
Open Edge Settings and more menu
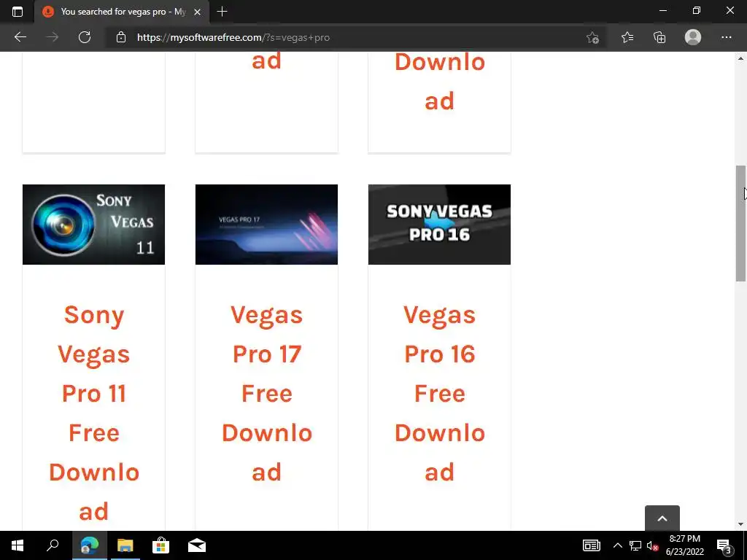(726, 37)
